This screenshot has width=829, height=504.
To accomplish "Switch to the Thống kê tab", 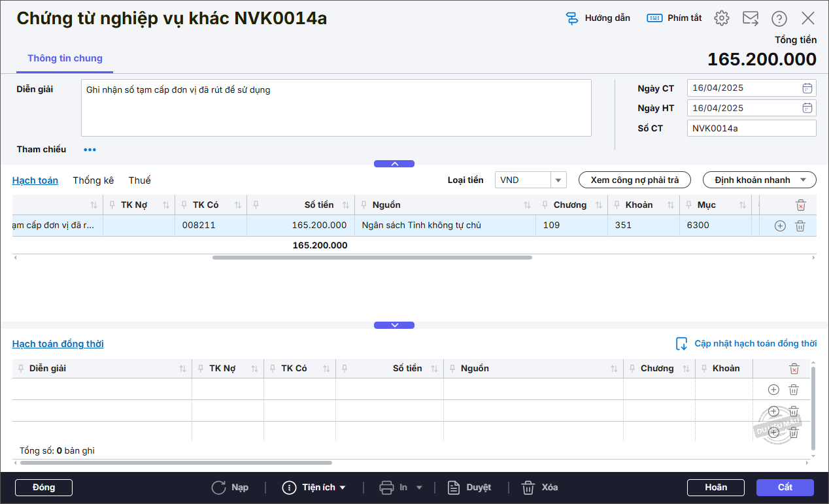I will click(x=93, y=180).
